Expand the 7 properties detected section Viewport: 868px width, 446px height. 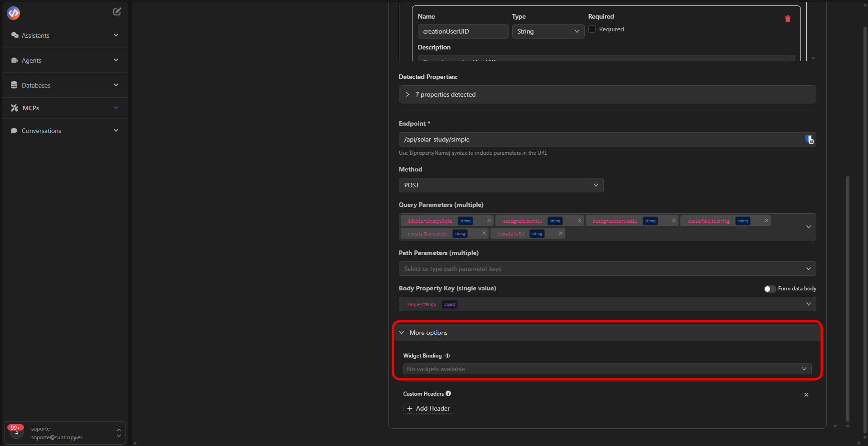(407, 94)
